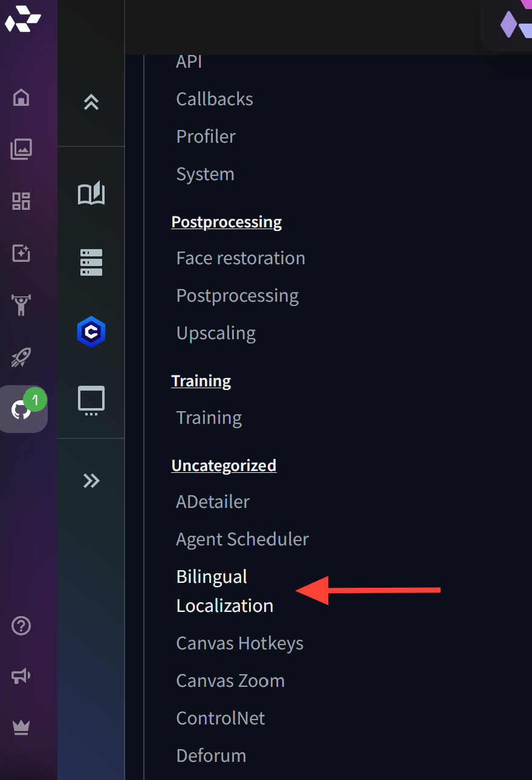This screenshot has width=532, height=780.
Task: Expand the sidebar with the double right chevron
Action: pyautogui.click(x=91, y=481)
